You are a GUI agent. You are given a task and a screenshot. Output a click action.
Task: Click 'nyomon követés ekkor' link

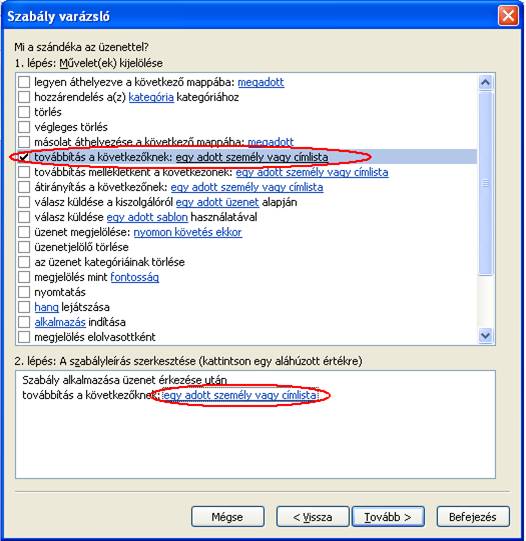[x=188, y=232]
